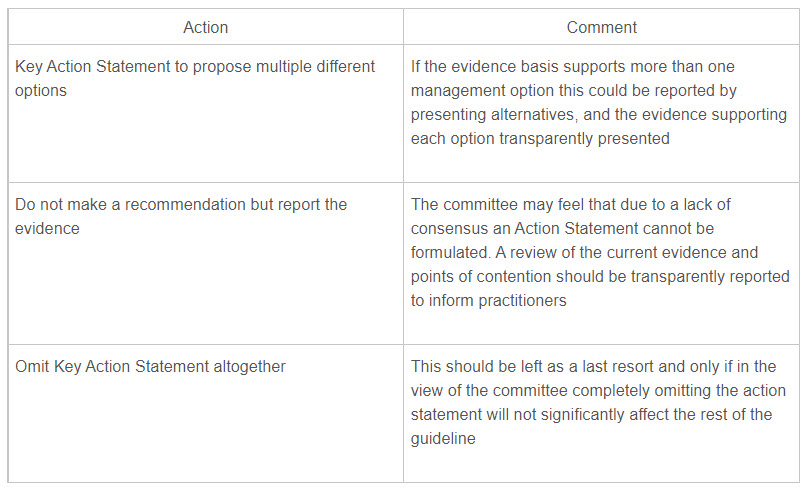Click the word "guideline" in the last row
806x494 pixels.
coord(443,439)
